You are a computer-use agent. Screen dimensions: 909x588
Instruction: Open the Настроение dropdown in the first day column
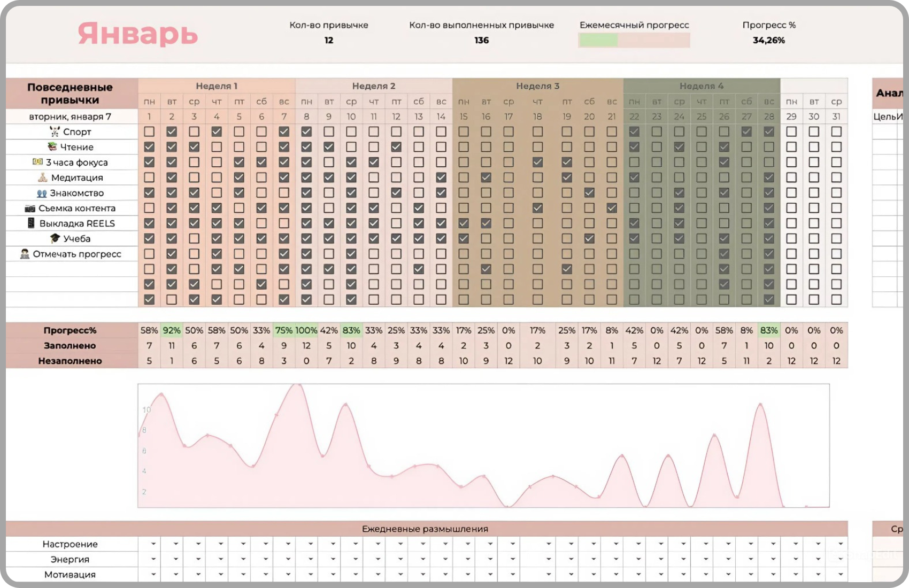153,544
